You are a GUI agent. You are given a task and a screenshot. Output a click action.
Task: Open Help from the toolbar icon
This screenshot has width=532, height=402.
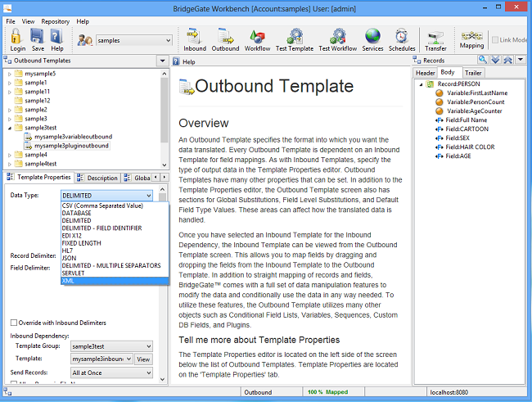56,36
